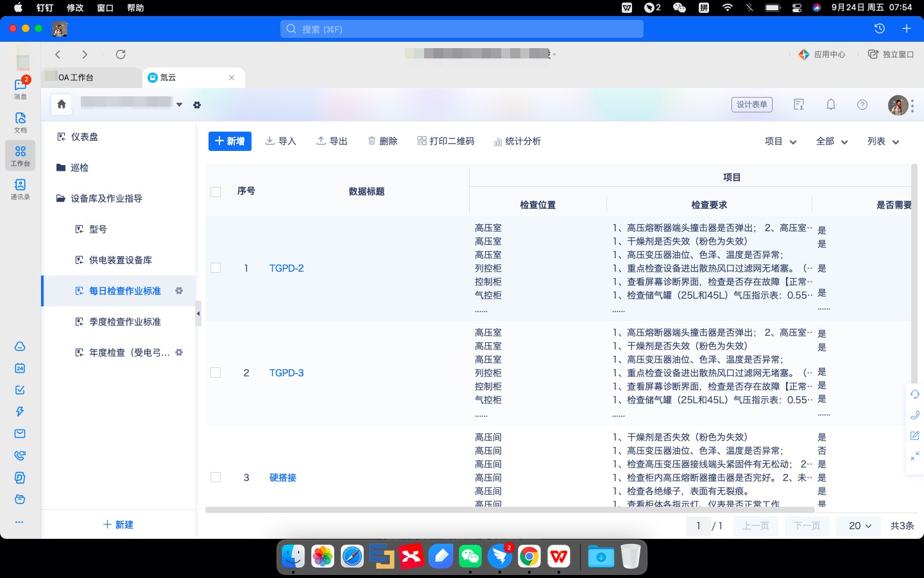
Task: Click 新建 at bottom of navigation
Action: pyautogui.click(x=118, y=525)
